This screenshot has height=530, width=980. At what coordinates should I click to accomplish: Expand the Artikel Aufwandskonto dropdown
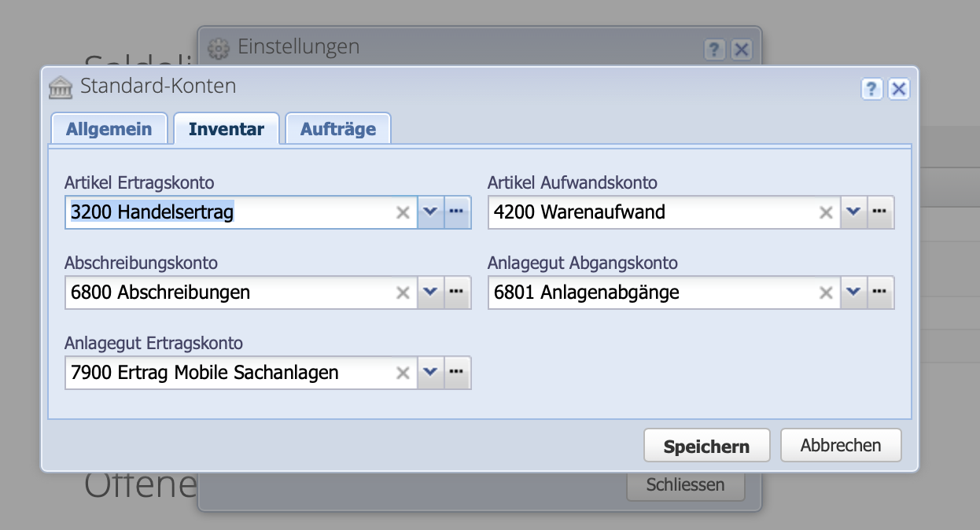pyautogui.click(x=854, y=212)
